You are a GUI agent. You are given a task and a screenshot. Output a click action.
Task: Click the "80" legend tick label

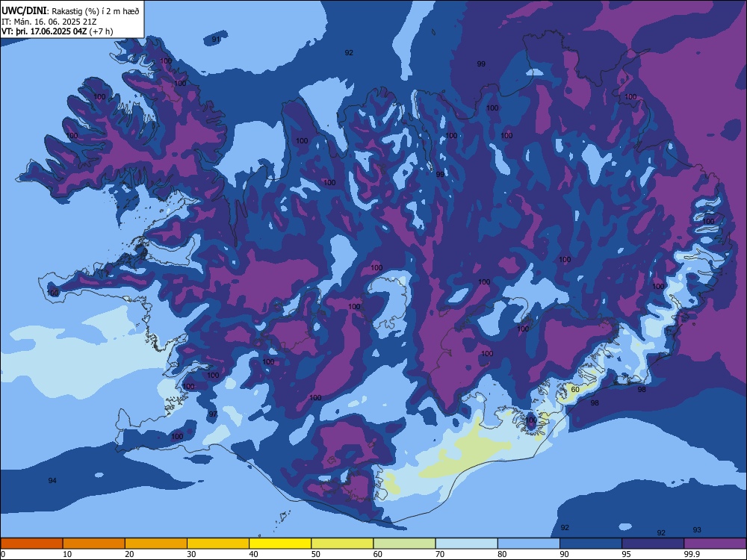(x=502, y=554)
